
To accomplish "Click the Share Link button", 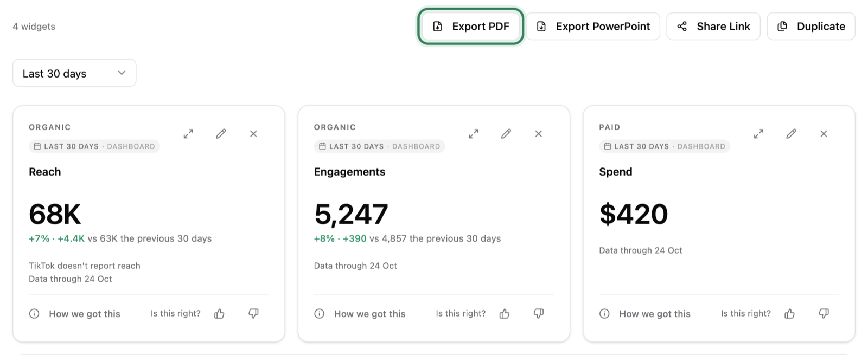I will [x=713, y=26].
